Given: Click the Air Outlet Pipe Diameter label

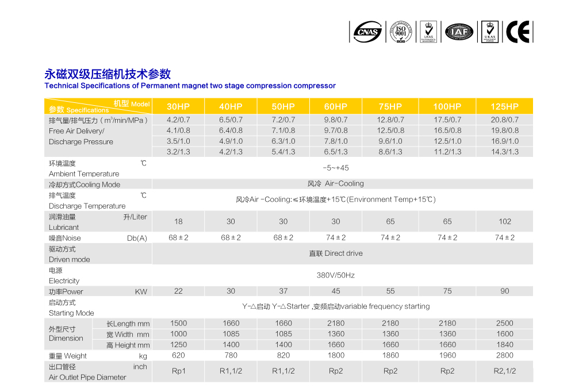Looking at the screenshot, I should tap(87, 377).
